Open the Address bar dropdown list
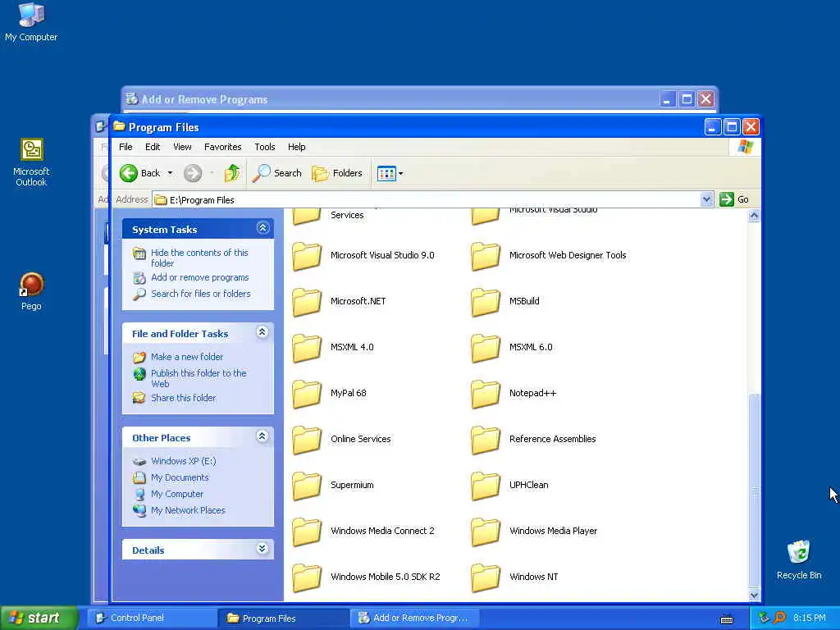This screenshot has width=840, height=630. coord(706,199)
